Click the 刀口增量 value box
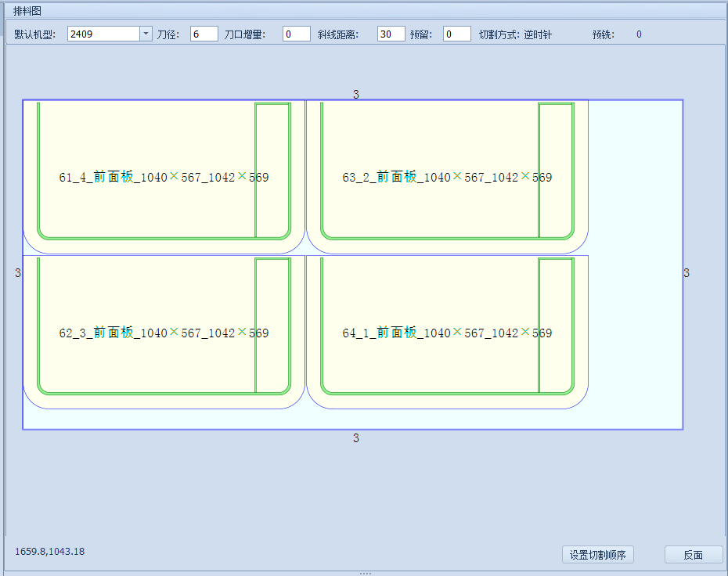This screenshot has width=728, height=576. point(296,34)
